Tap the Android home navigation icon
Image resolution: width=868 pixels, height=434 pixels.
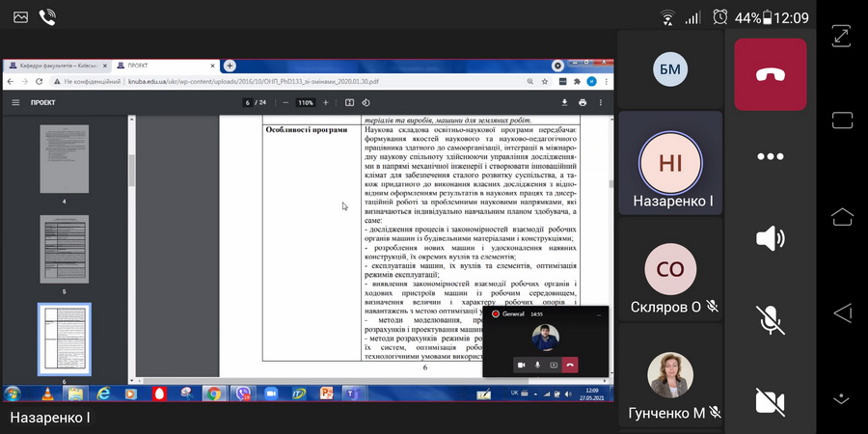click(x=841, y=215)
